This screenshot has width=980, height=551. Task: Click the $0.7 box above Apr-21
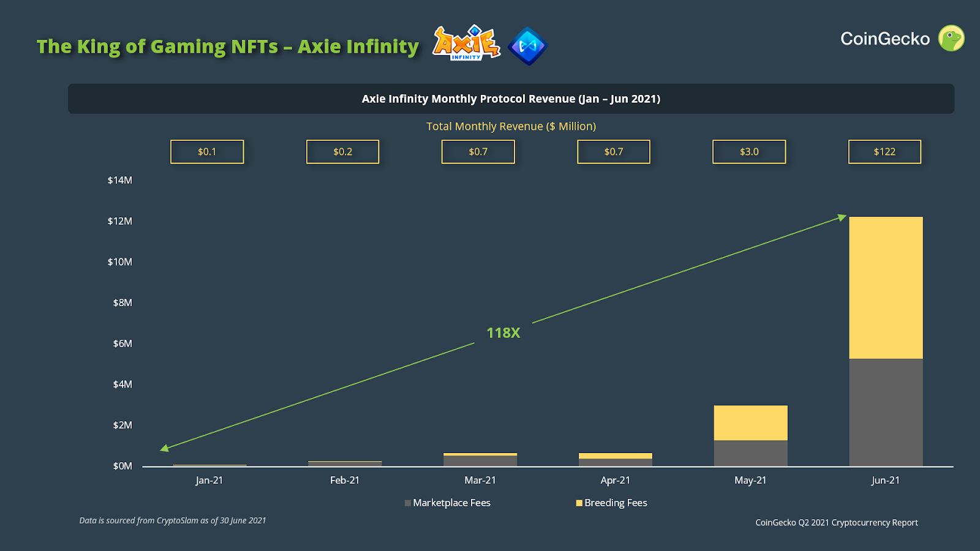[x=614, y=152]
